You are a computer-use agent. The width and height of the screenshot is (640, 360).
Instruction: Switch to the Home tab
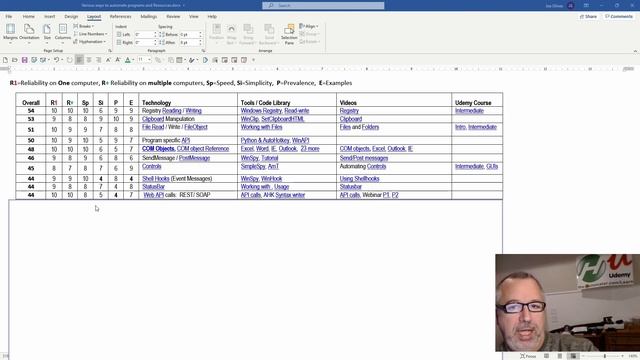click(x=29, y=16)
